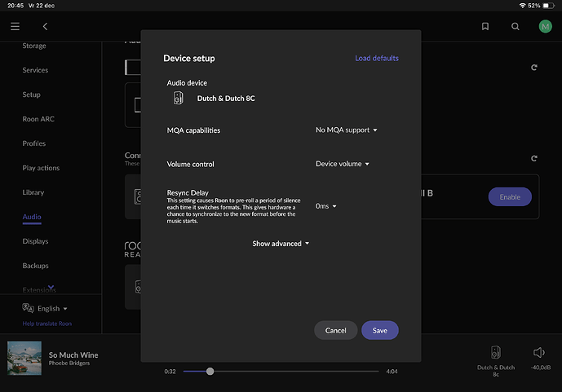Click the Dutch & Dutch 8C device name
Viewport: 562px width, 392px height.
226,99
